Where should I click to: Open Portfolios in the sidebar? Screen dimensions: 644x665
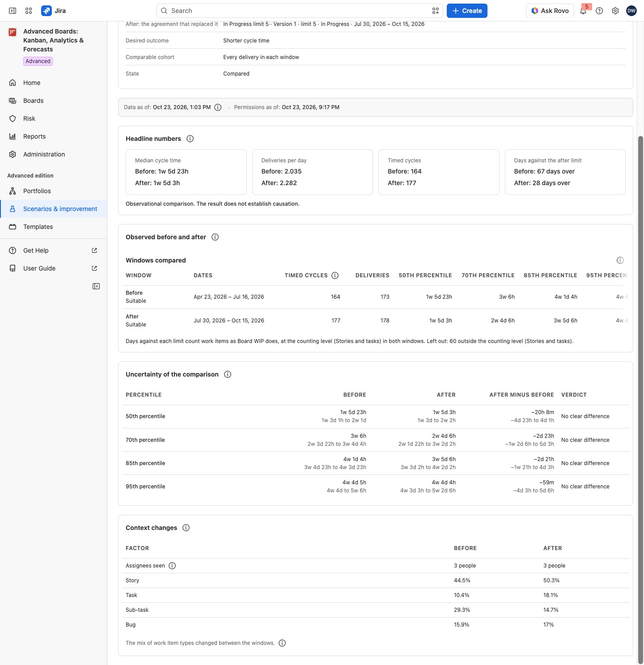pos(54,191)
